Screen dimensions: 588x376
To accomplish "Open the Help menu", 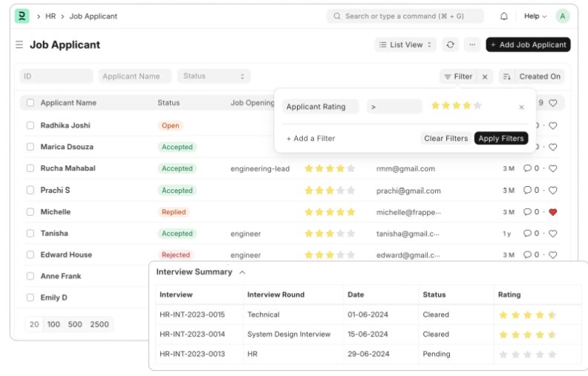I will 535,16.
